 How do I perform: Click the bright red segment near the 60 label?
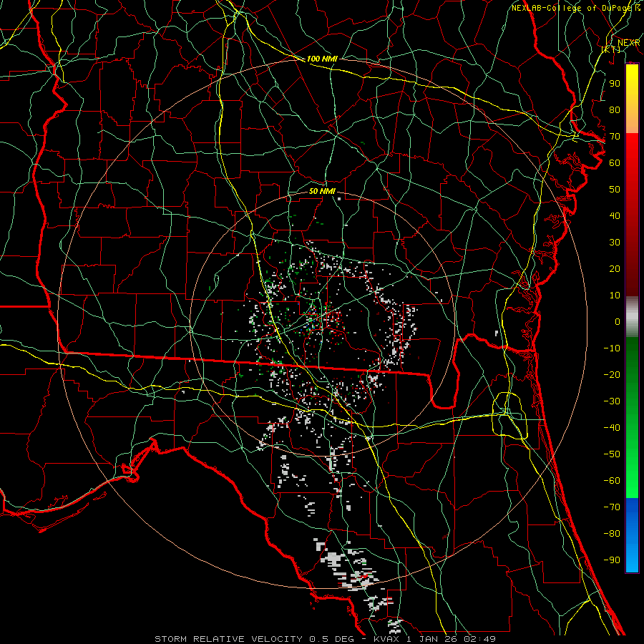(632, 160)
